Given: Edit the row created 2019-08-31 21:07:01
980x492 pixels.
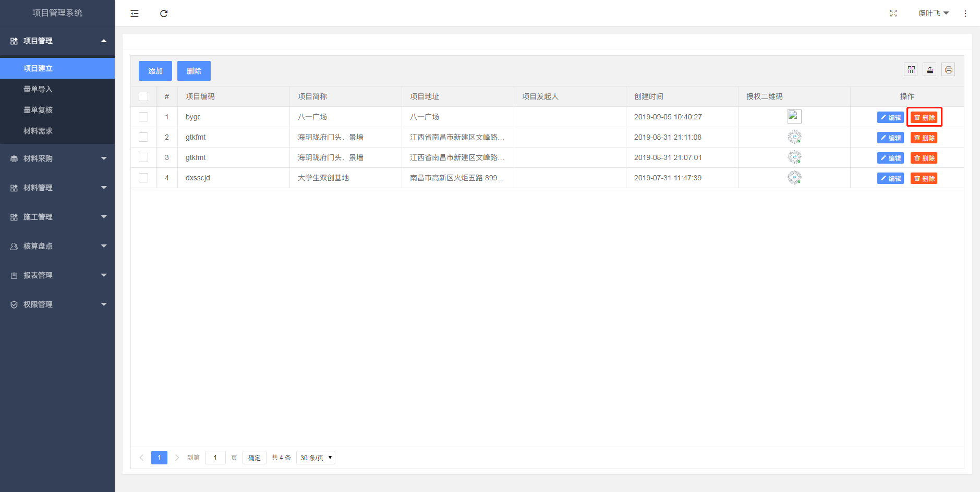Looking at the screenshot, I should [890, 158].
